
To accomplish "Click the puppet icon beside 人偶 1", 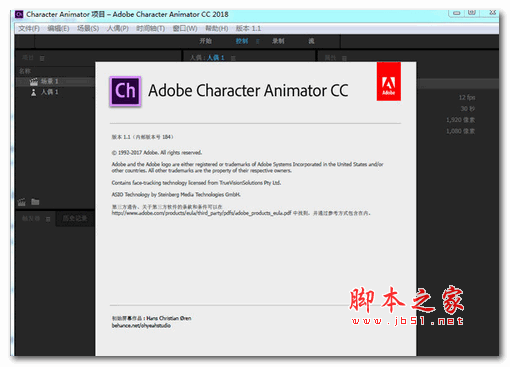I will point(33,92).
